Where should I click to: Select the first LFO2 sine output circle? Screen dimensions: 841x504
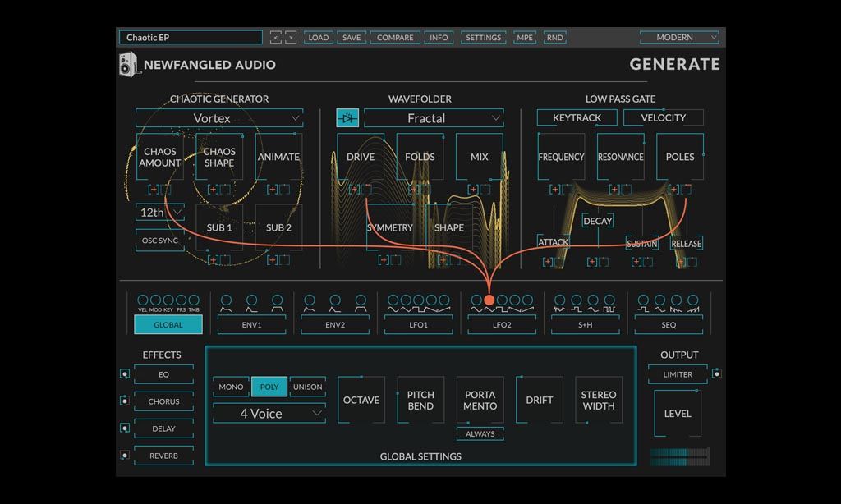point(476,300)
